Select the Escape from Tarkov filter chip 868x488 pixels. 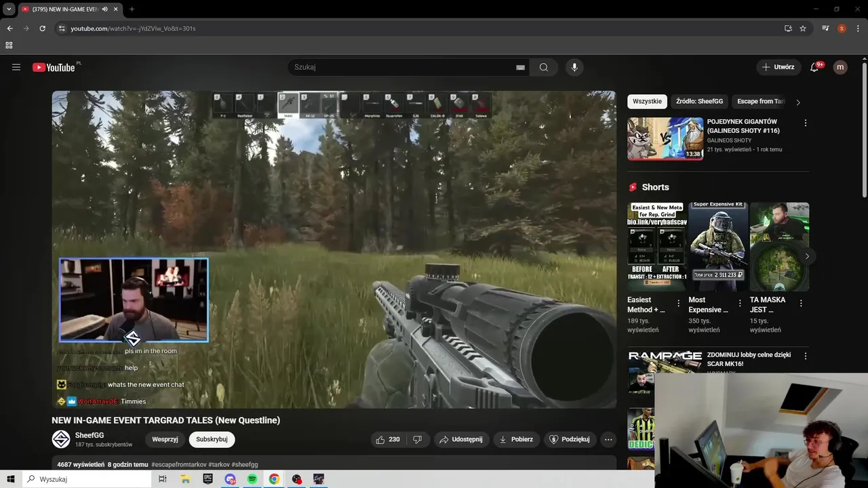point(759,102)
